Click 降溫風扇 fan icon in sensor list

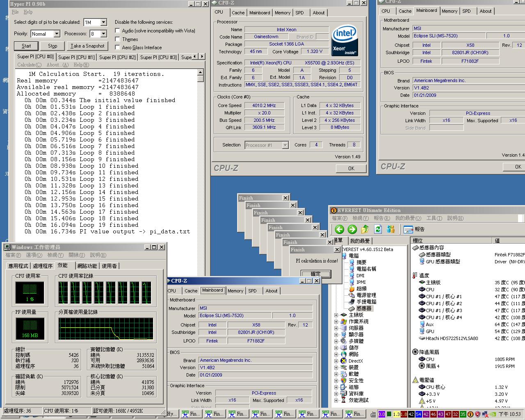415,352
